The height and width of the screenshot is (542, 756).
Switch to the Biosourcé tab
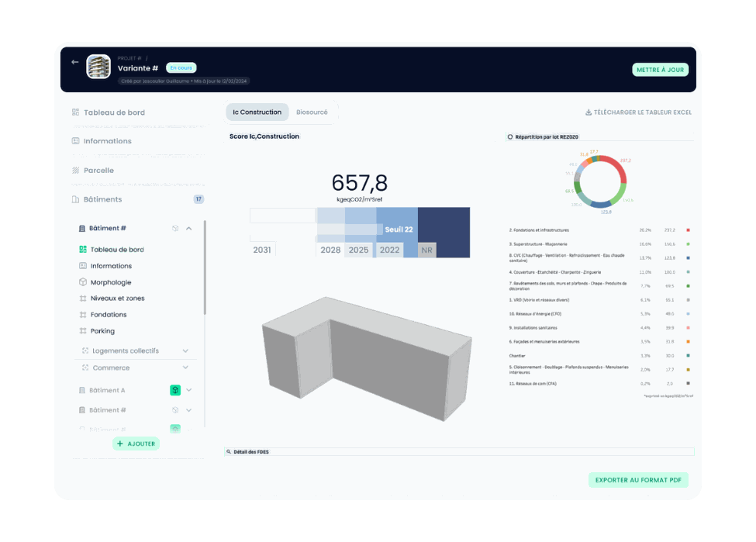(312, 112)
